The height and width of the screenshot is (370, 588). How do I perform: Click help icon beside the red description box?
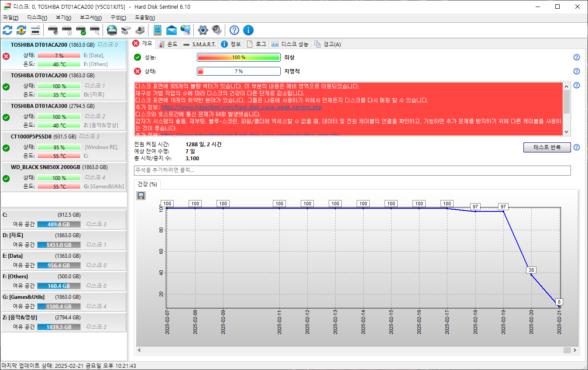point(577,85)
